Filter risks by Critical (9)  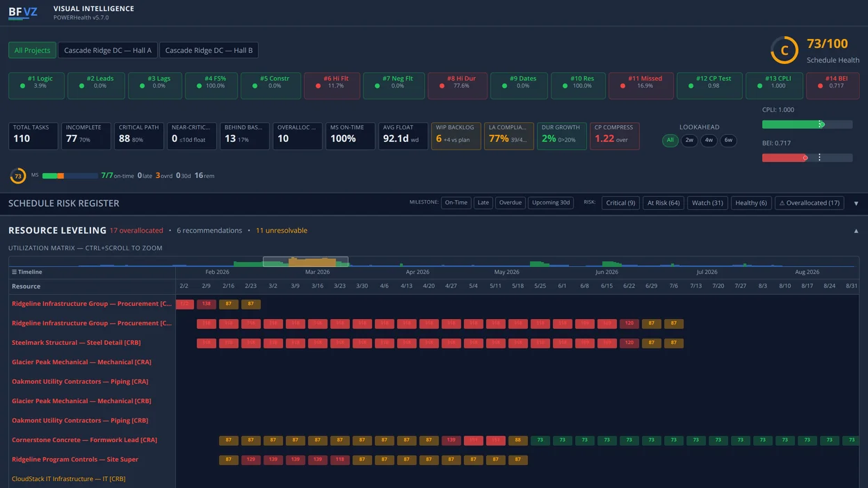pos(620,203)
